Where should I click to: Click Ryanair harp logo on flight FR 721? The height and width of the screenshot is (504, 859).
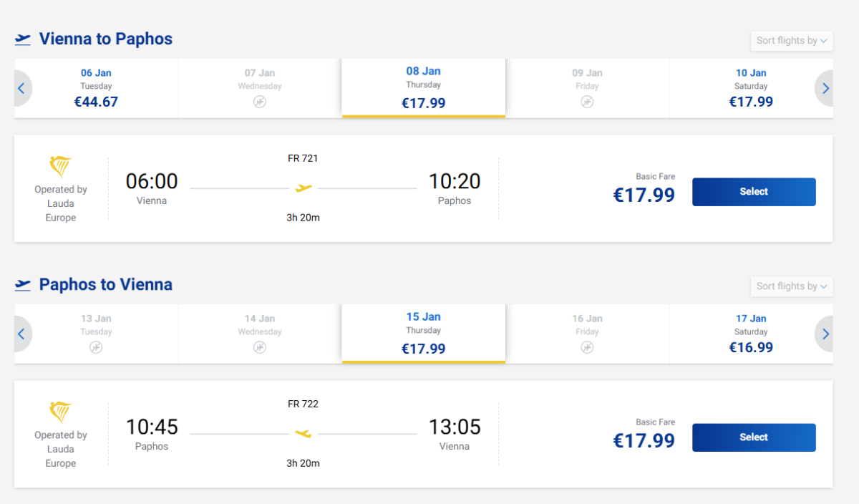click(60, 168)
